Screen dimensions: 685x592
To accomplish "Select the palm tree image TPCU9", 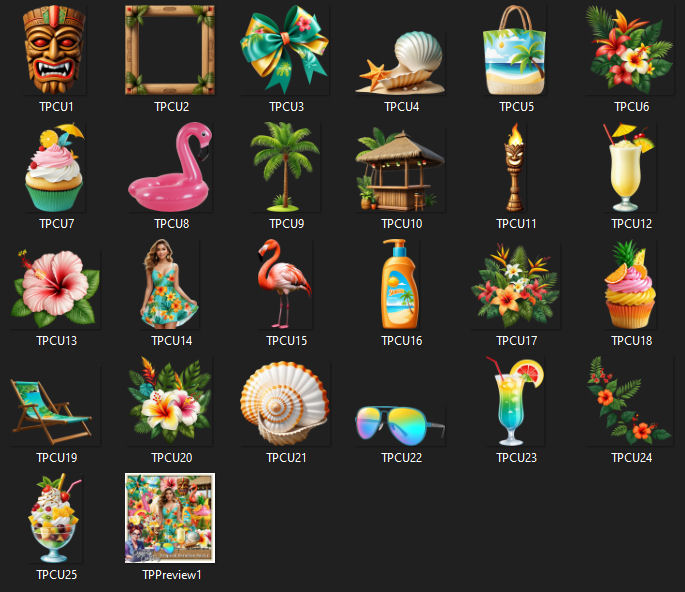I will 285,167.
